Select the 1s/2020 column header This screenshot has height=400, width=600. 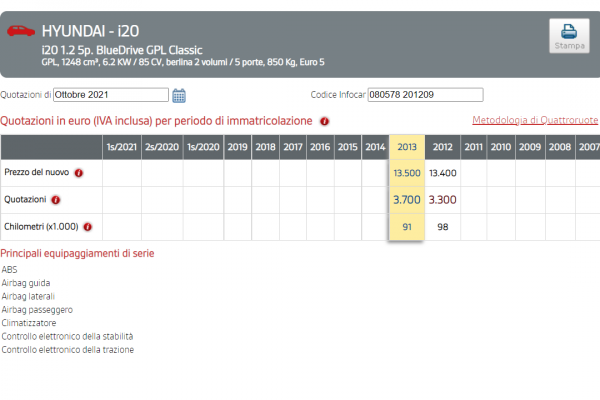pyautogui.click(x=203, y=147)
